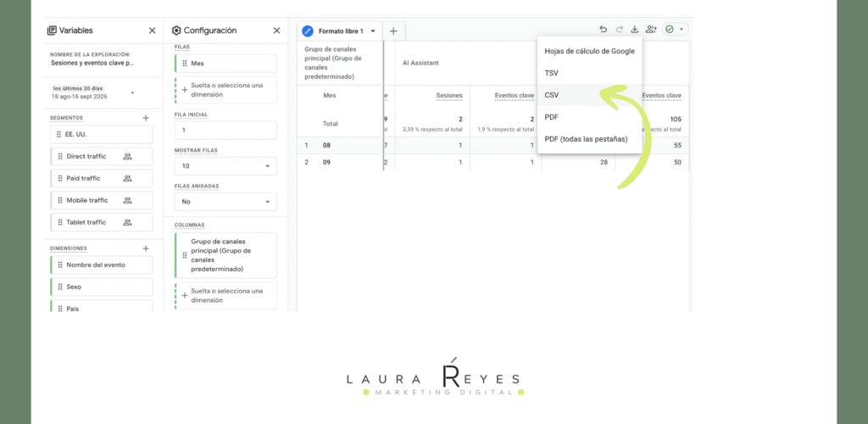The image size is (868, 424).
Task: Close the Configuración panel
Action: tap(277, 31)
